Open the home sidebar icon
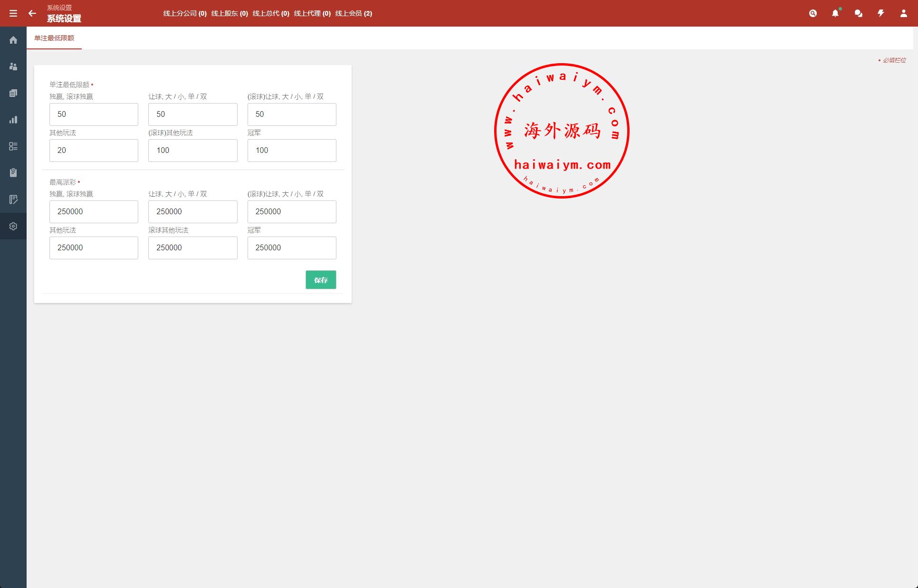The width and height of the screenshot is (918, 588). pyautogui.click(x=13, y=40)
